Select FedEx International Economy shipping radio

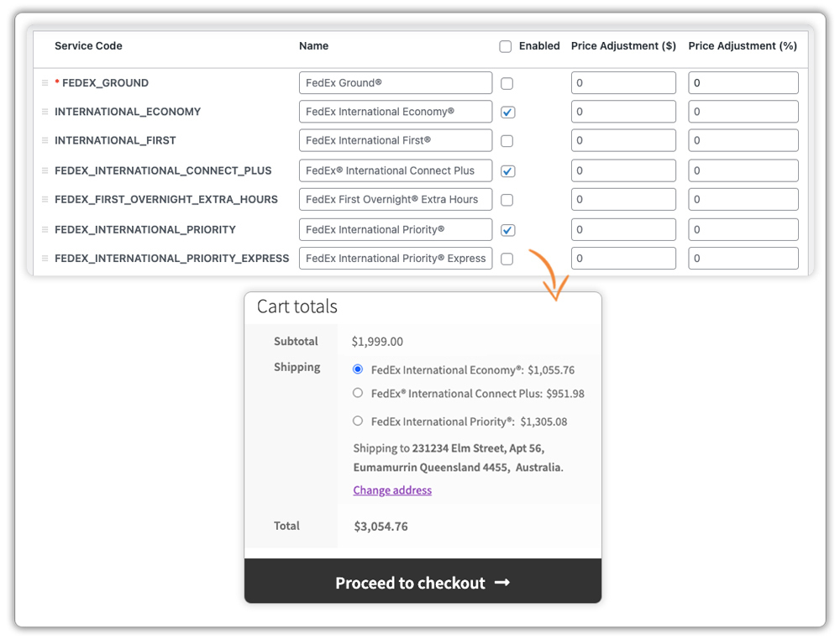click(x=358, y=369)
